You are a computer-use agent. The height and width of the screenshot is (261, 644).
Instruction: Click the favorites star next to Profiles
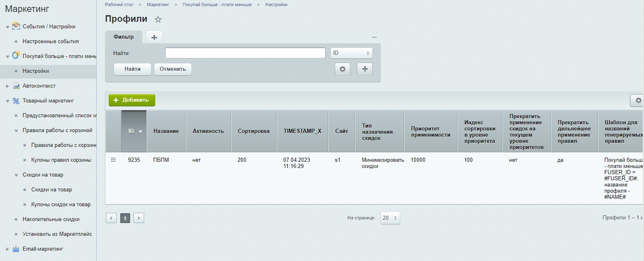click(x=158, y=19)
